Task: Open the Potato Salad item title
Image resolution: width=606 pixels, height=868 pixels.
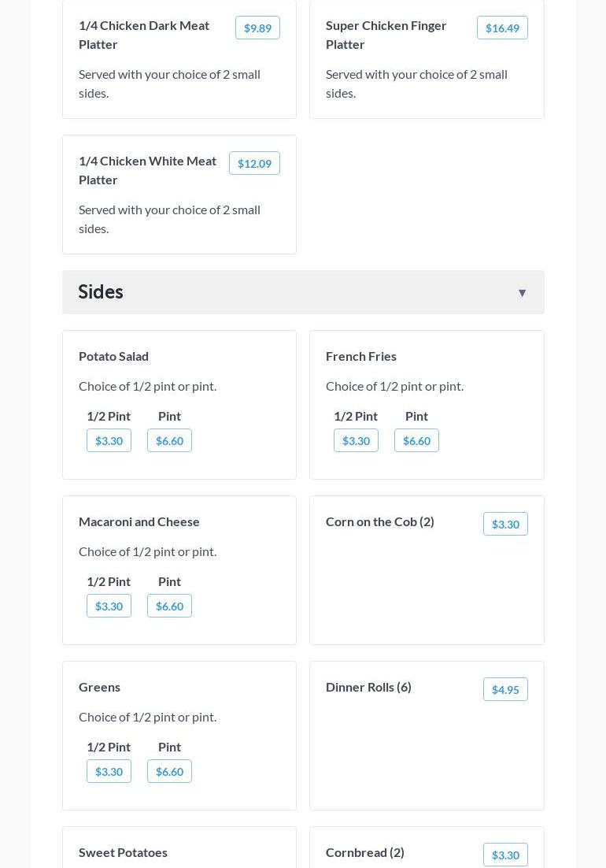Action: coord(113,356)
